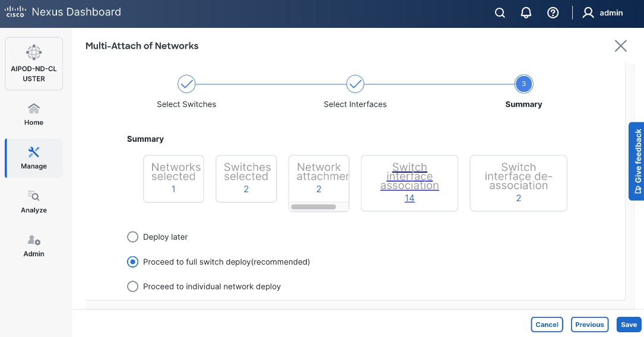This screenshot has height=337, width=644.
Task: Click the Network attachments card horizontal scrollbar
Action: click(x=313, y=206)
